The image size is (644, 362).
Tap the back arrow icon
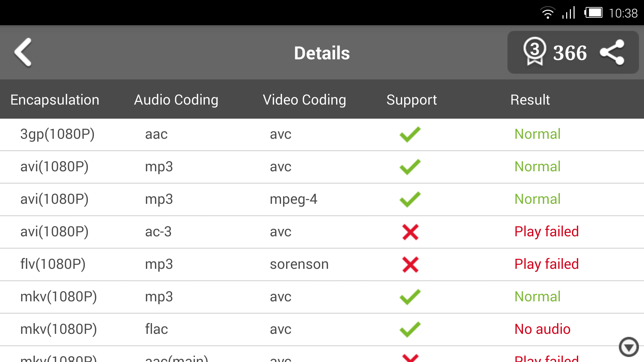click(x=23, y=53)
